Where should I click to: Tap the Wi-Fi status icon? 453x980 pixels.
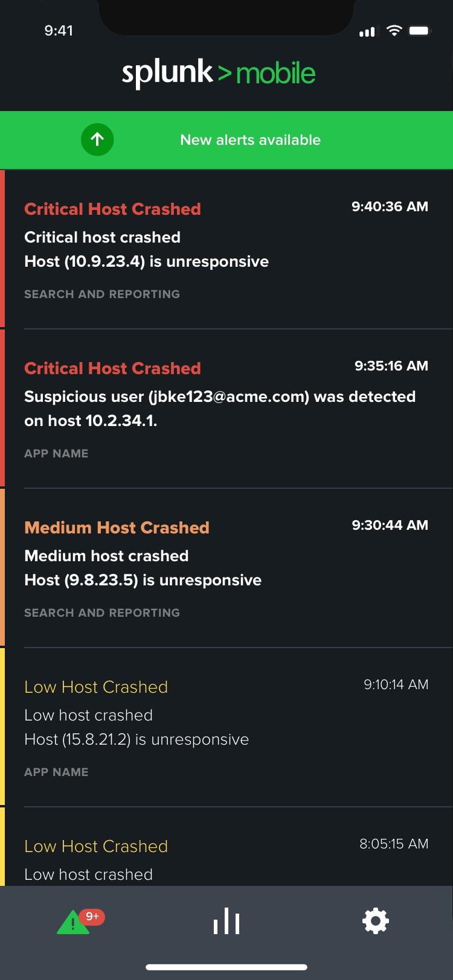click(394, 31)
